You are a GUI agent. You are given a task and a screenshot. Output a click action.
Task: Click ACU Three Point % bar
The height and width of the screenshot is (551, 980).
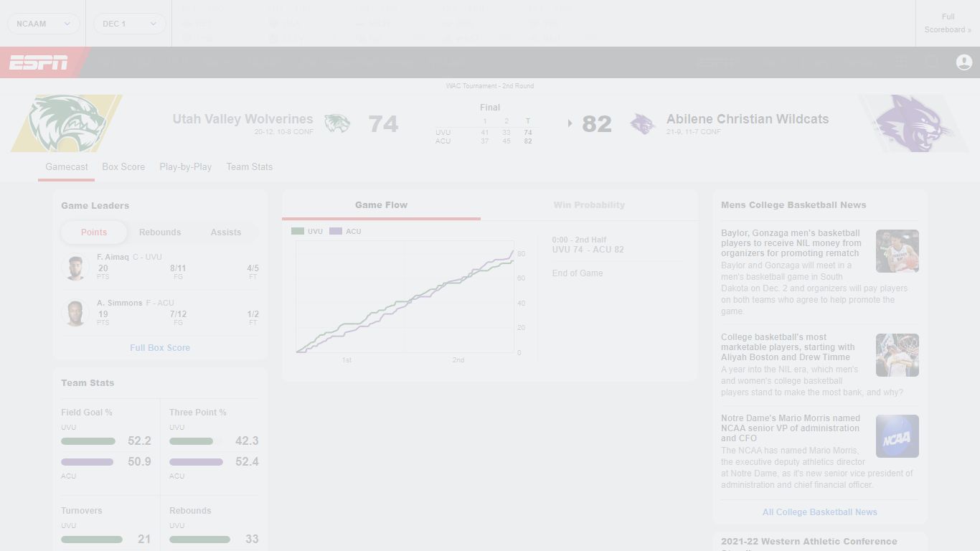point(197,462)
